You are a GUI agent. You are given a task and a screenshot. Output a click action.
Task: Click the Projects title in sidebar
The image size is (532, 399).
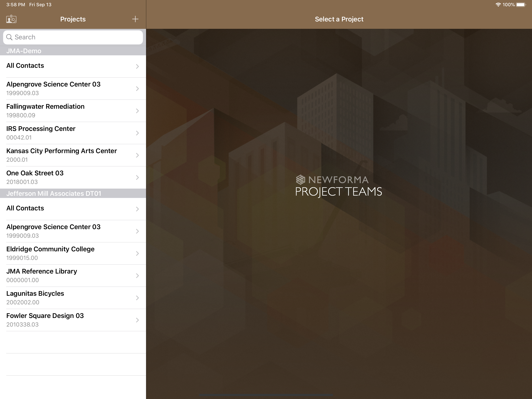click(x=73, y=19)
